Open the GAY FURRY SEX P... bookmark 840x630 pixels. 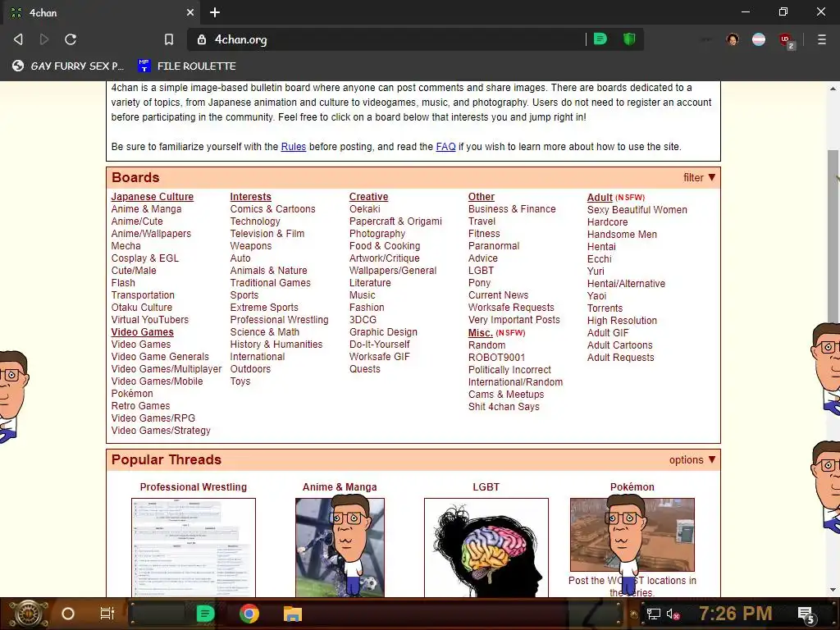(68, 66)
